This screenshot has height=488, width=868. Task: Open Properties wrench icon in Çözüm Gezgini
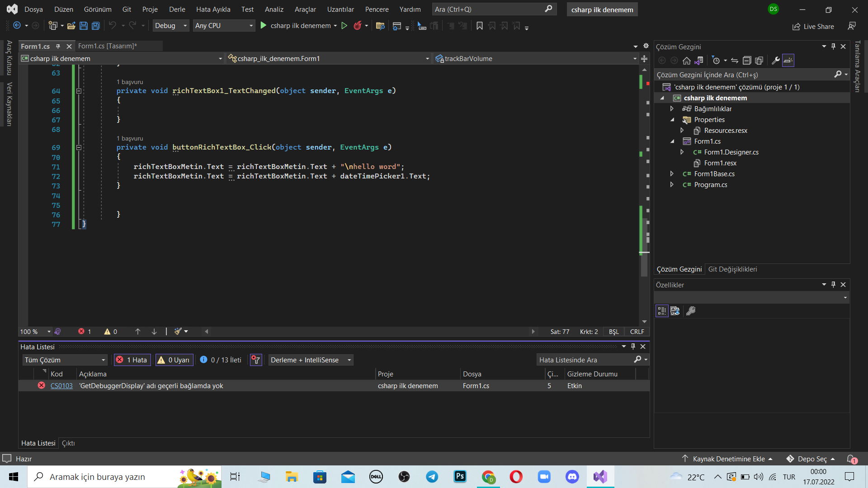click(x=775, y=61)
